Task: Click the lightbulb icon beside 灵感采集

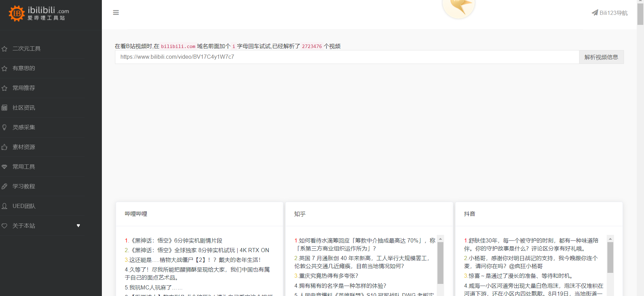Action: tap(4, 127)
